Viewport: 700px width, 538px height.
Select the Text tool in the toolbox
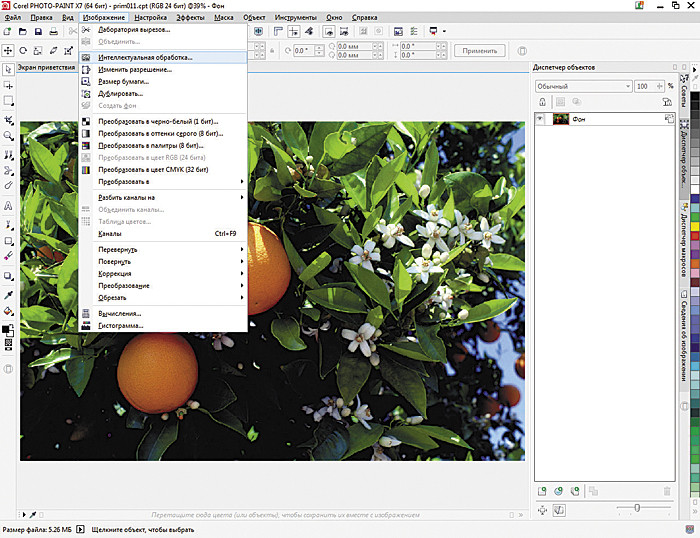point(8,205)
